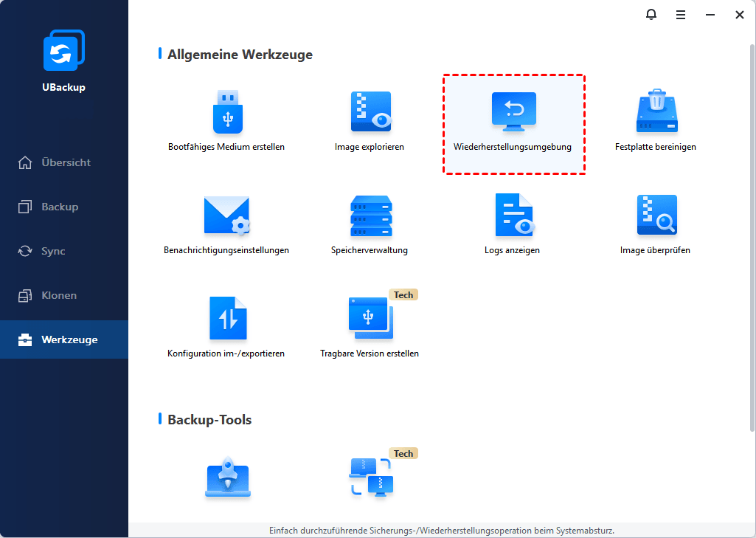Open Konfiguration im-/exportieren tool
Viewport: 756px width, 538px height.
226,318
